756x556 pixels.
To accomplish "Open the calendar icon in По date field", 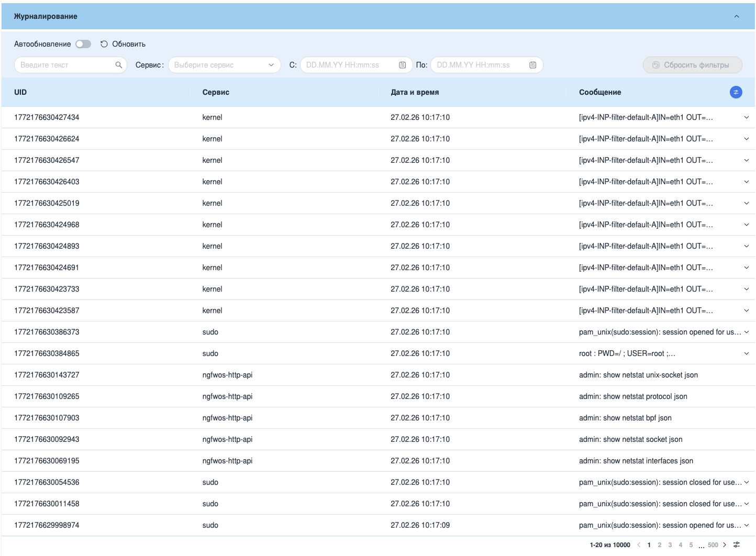I will click(x=532, y=65).
